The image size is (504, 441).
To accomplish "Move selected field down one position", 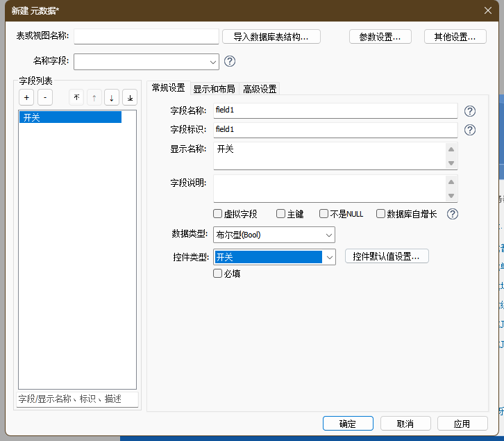I will [x=112, y=97].
